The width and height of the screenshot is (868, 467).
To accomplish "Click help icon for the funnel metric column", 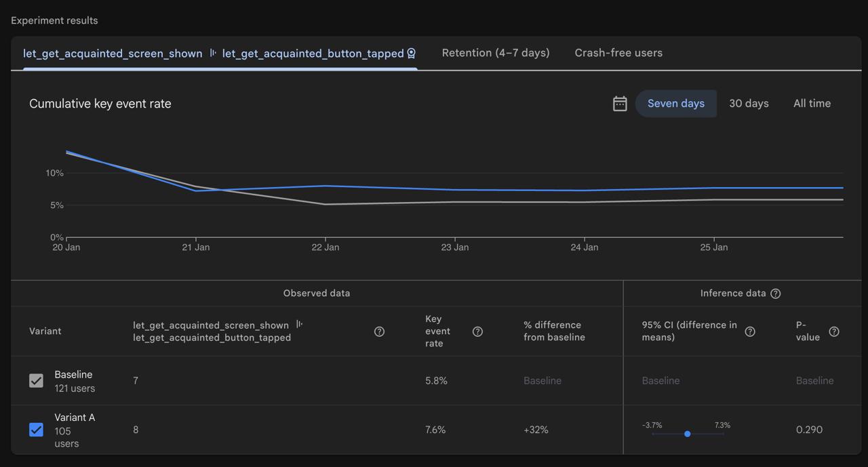I will tap(379, 331).
